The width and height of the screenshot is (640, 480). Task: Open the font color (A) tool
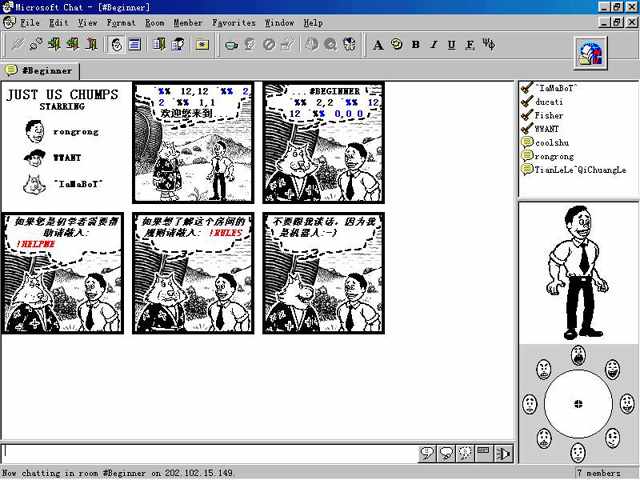(378, 45)
